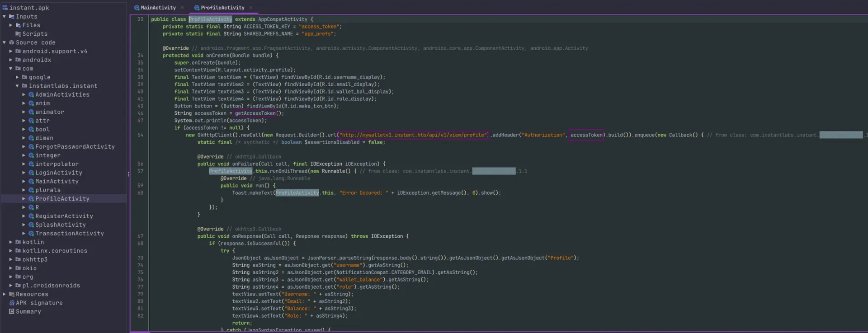Expand the Resources node arrow
This screenshot has height=333, width=868.
[x=5, y=294]
